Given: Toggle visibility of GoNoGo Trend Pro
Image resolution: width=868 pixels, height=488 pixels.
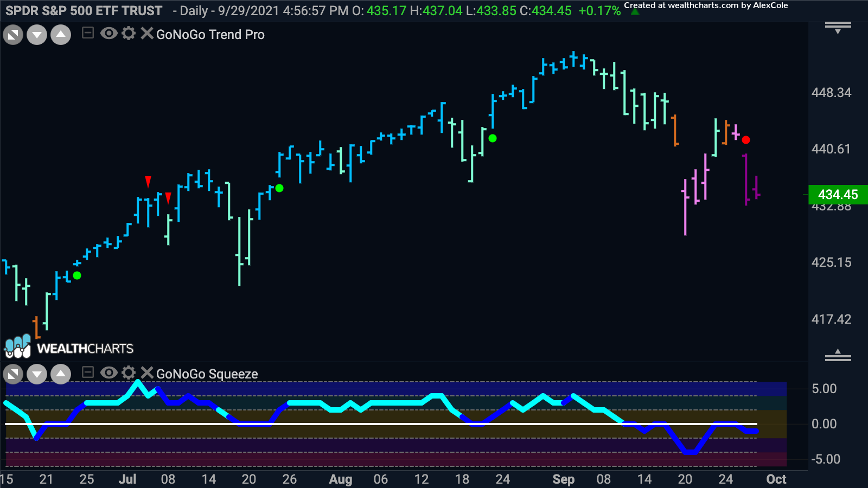Looking at the screenshot, I should click(108, 34).
